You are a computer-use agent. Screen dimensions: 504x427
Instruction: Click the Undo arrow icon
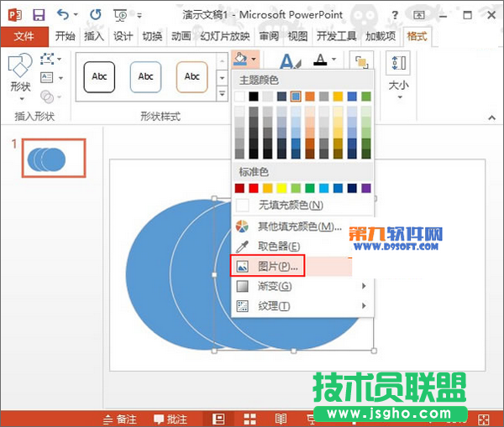63,14
